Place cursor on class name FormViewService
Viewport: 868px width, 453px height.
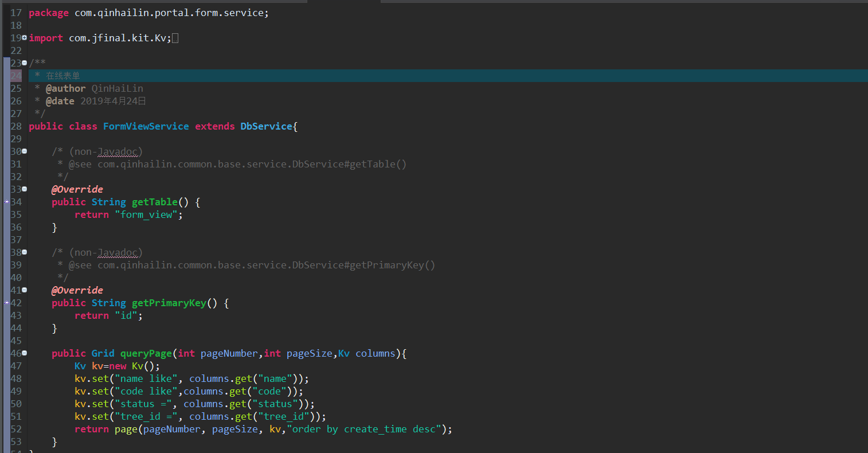[146, 126]
